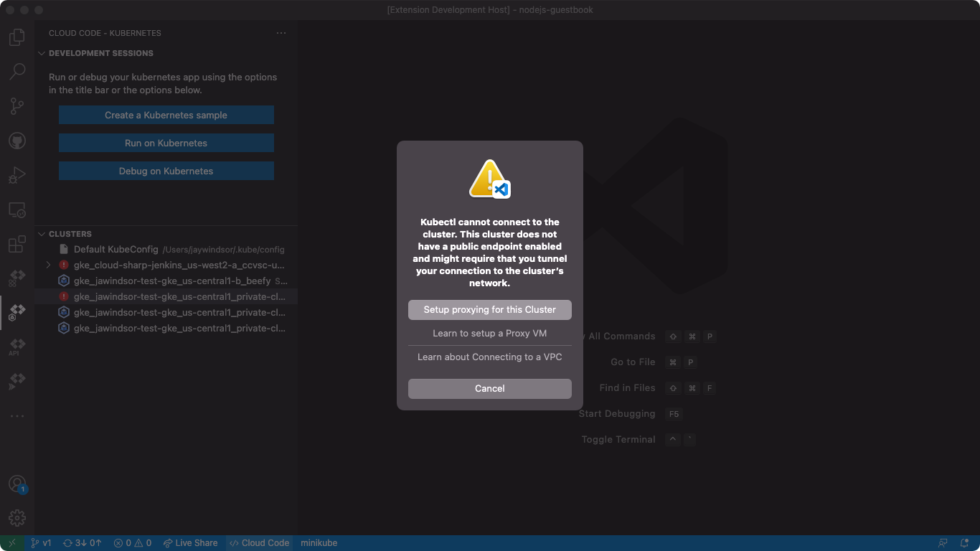Viewport: 980px width, 551px height.
Task: Open the Extensions view icon
Action: [x=17, y=245]
